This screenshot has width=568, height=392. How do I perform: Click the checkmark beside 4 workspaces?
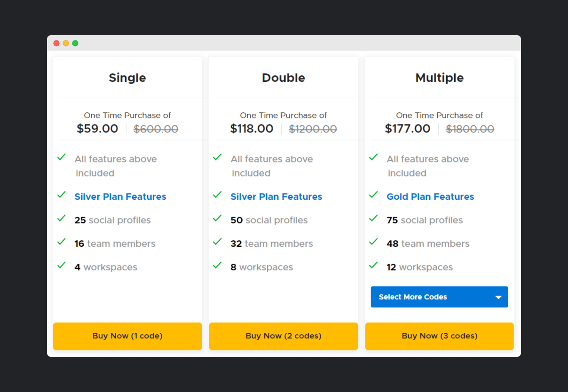(x=61, y=265)
